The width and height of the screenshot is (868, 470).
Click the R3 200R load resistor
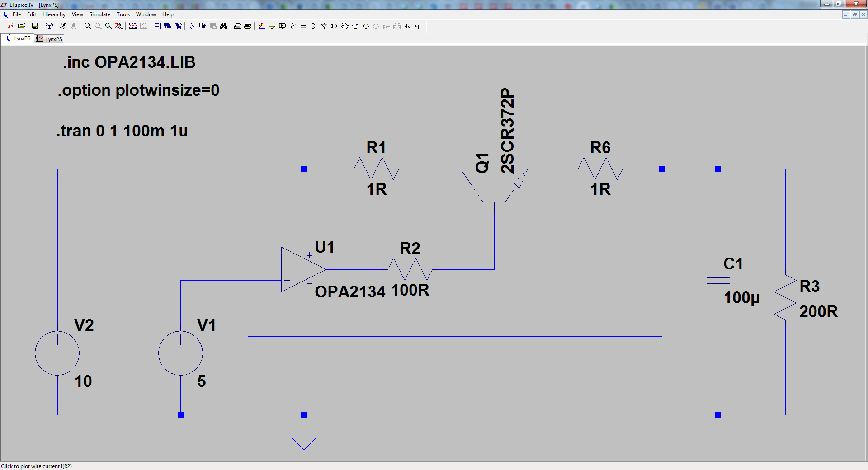pyautogui.click(x=785, y=297)
